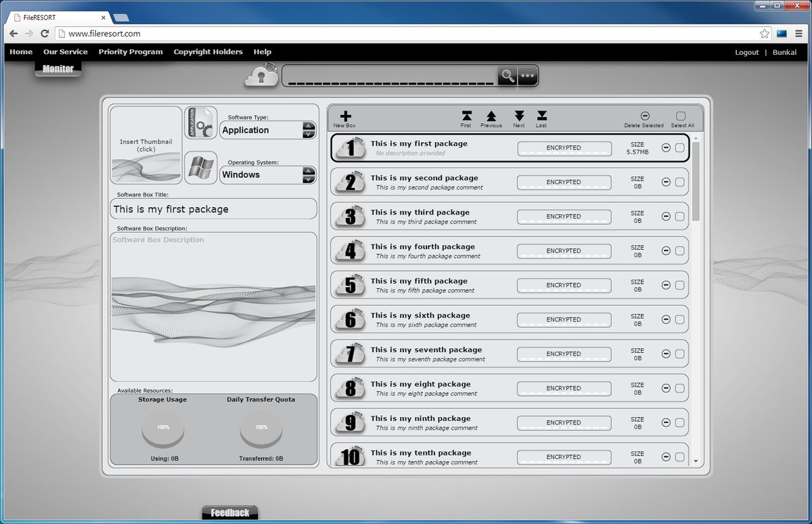
Task: Open the Priority Program menu
Action: pos(130,51)
